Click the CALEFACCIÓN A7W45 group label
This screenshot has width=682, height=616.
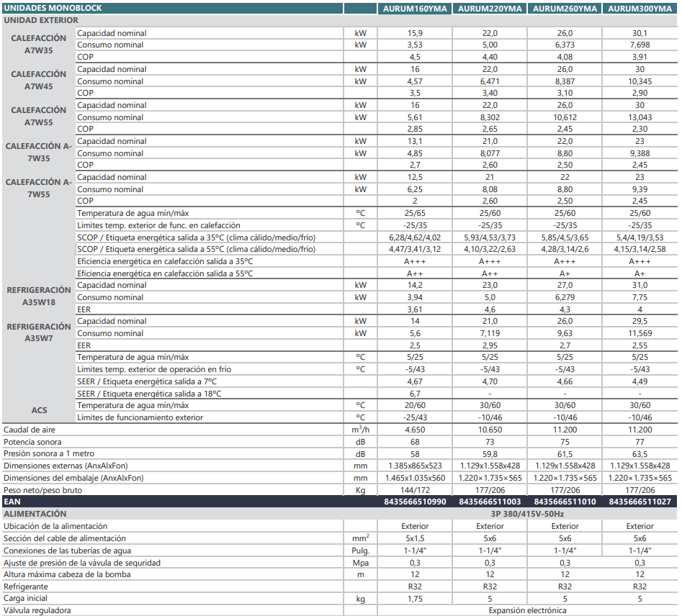(x=39, y=81)
